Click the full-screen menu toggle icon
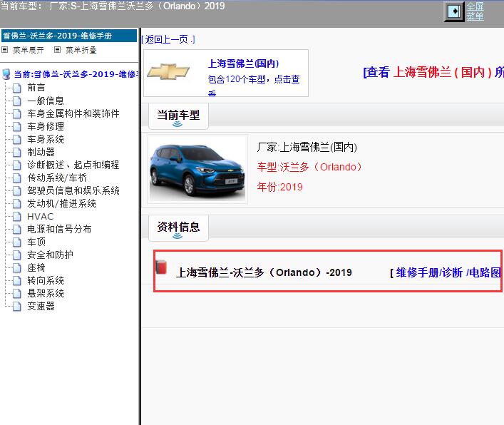Viewport: 504px width, 425px height. (455, 11)
